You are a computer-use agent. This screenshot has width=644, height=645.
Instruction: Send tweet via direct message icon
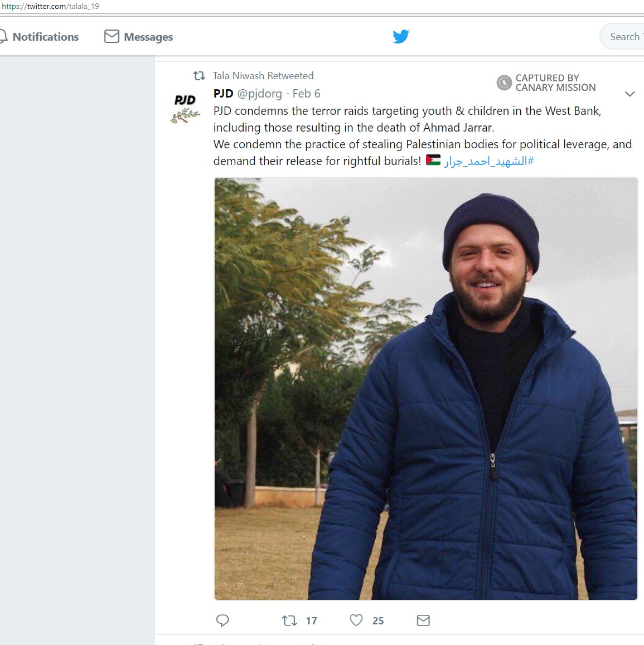[423, 620]
